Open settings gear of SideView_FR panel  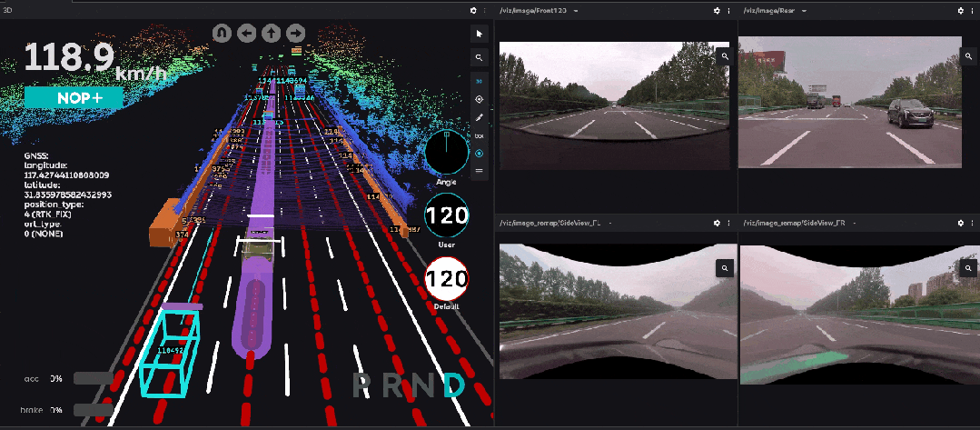961,223
